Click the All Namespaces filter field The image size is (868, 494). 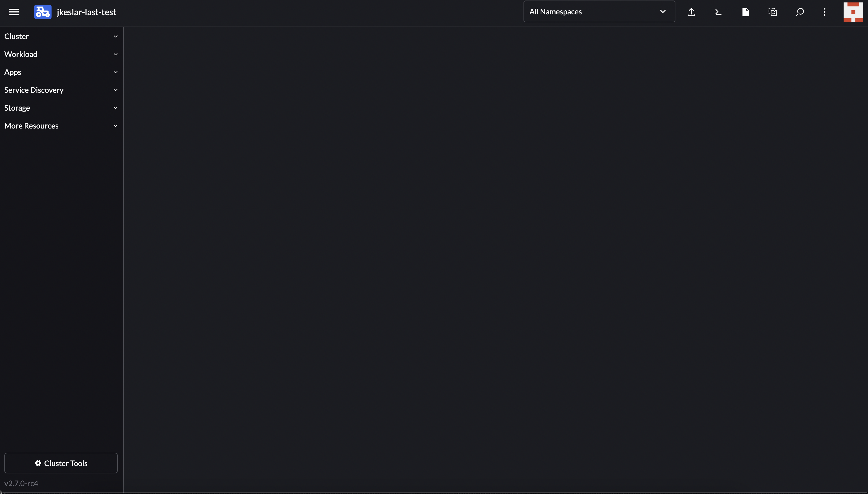pyautogui.click(x=577, y=12)
